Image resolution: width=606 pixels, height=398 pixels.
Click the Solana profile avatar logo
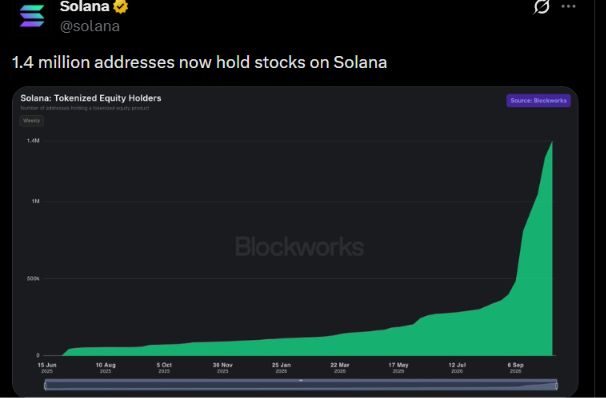click(x=32, y=16)
